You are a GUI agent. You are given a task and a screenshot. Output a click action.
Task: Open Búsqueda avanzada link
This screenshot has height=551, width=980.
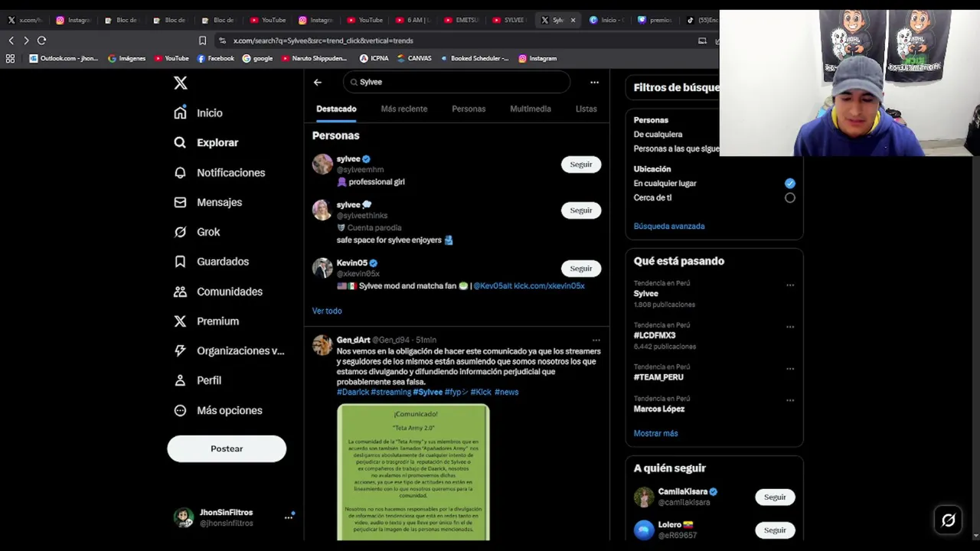[x=669, y=227]
